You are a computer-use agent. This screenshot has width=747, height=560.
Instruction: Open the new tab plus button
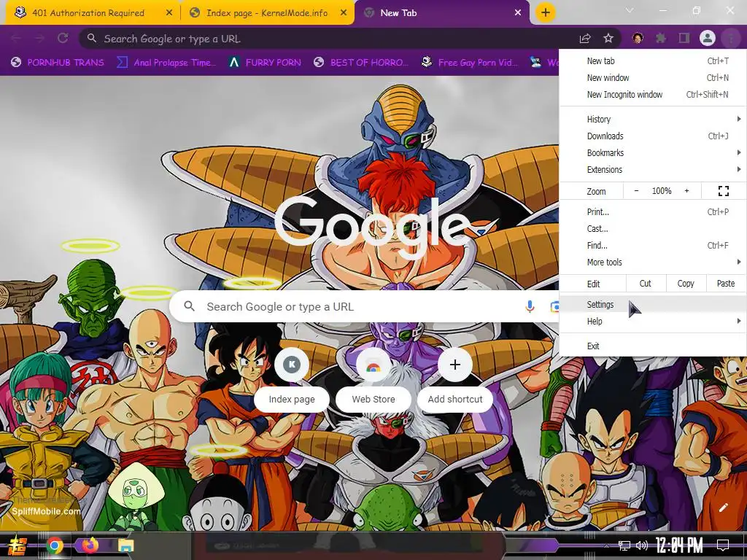pos(546,12)
